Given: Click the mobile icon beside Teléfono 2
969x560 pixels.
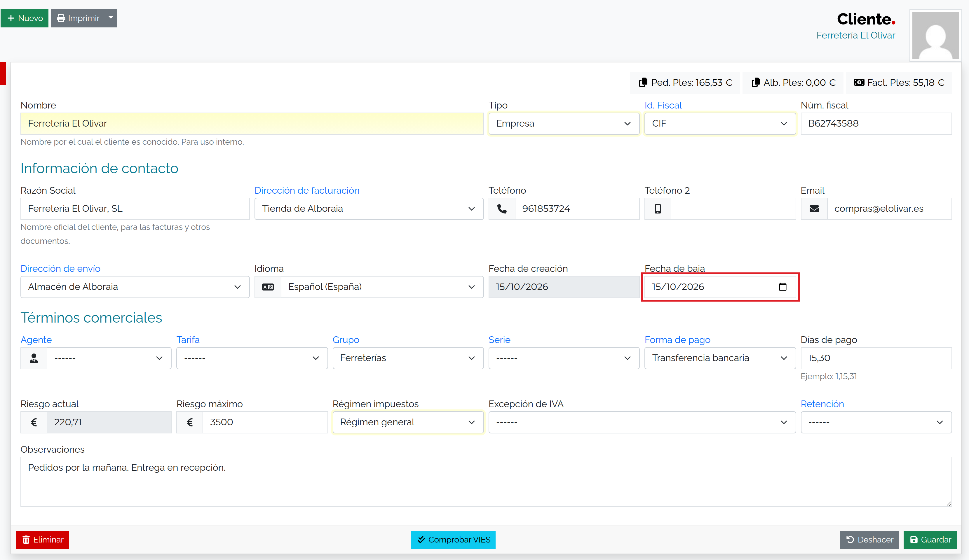Looking at the screenshot, I should [658, 209].
